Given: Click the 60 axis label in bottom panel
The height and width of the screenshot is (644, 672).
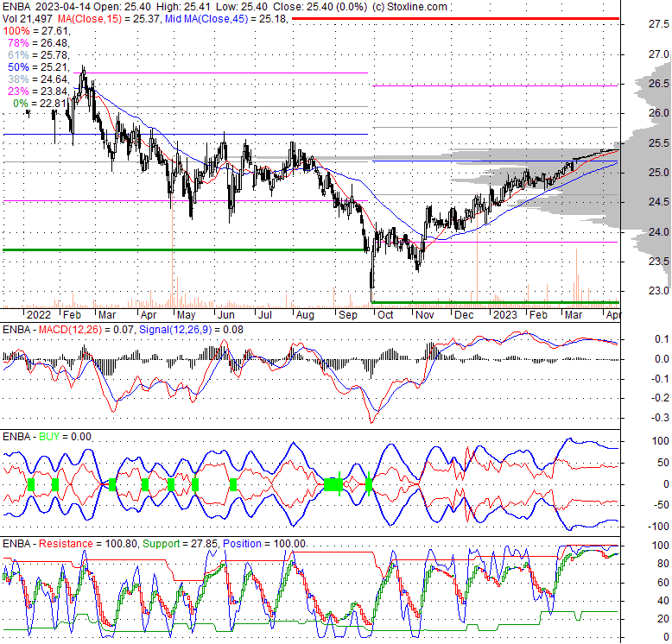Looking at the screenshot, I should [663, 583].
